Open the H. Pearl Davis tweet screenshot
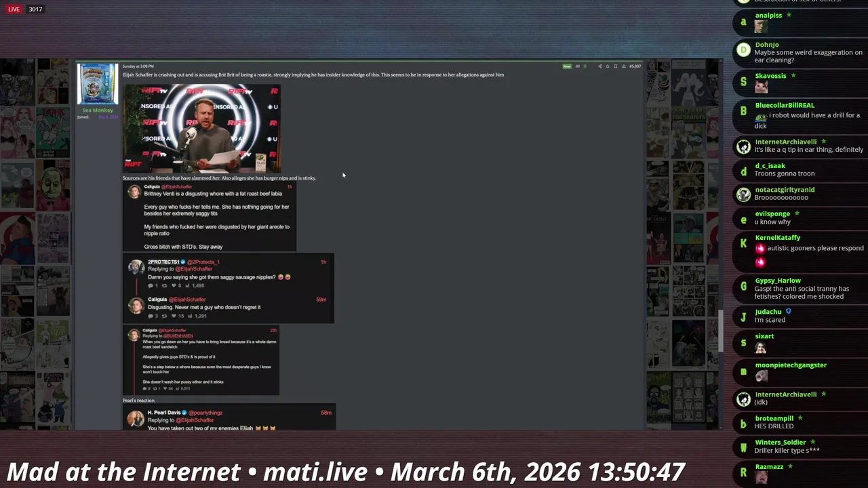 click(229, 418)
